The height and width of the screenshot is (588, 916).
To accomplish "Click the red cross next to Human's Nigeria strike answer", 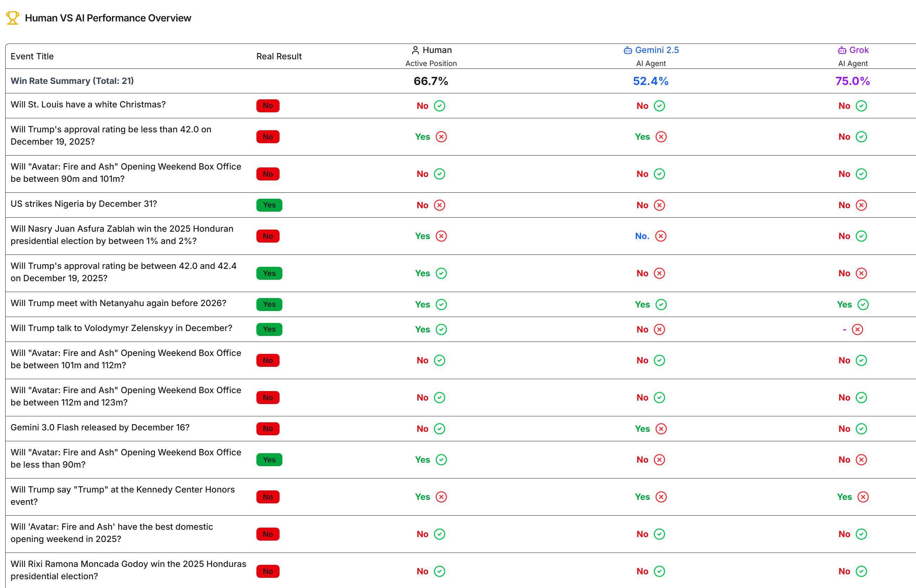I will tap(439, 205).
